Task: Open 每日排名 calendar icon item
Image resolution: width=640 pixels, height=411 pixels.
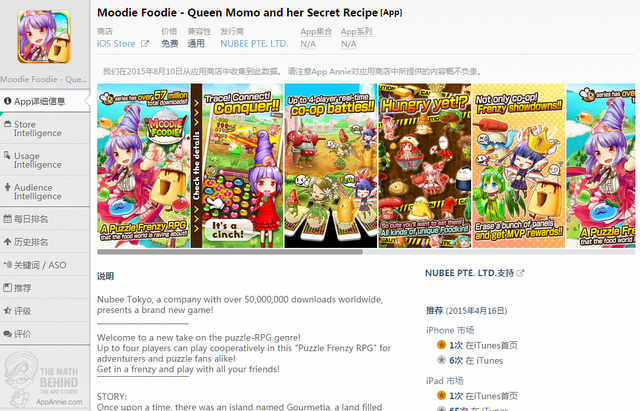Action: [x=45, y=219]
